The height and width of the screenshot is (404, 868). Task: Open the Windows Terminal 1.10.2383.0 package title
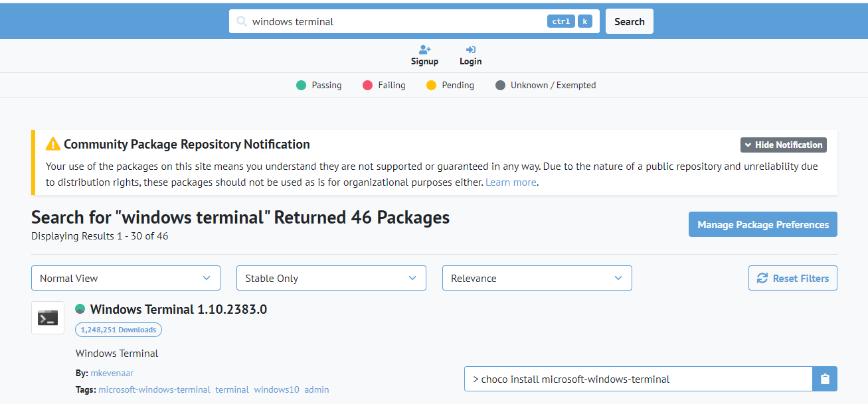[x=179, y=309]
